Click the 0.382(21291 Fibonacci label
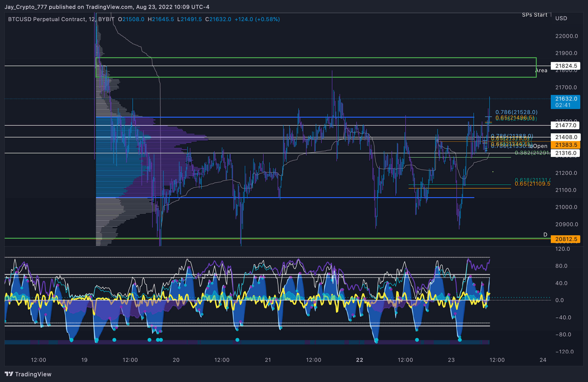 [x=532, y=153]
